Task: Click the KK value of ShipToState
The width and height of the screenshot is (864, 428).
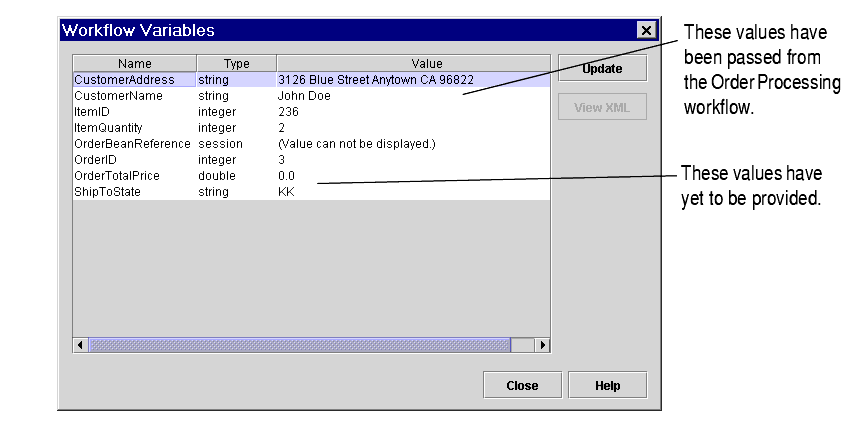Action: tap(413, 192)
